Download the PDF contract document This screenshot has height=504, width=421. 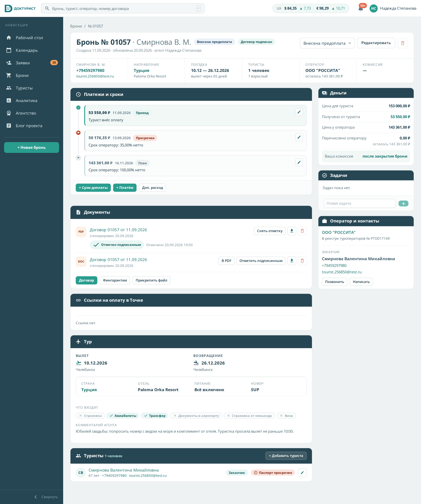292,231
